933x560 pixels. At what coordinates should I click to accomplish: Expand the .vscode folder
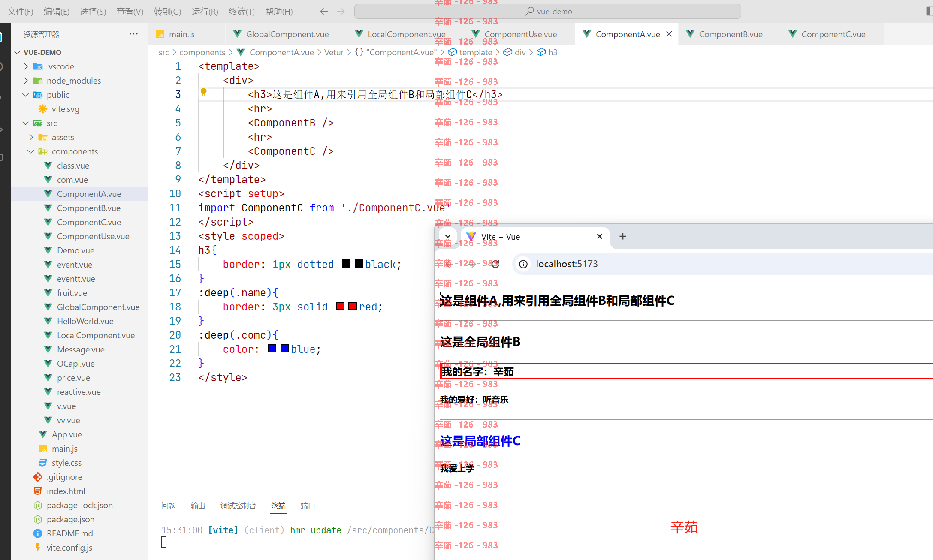pyautogui.click(x=26, y=66)
